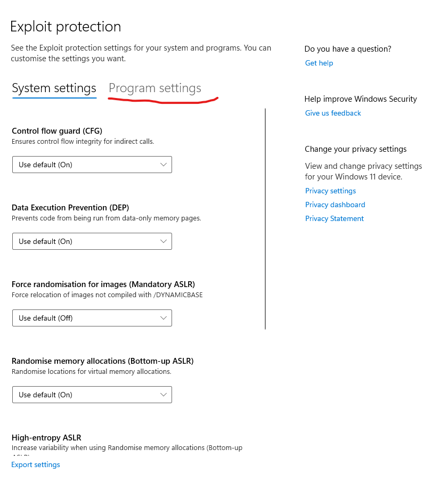Open the Get help link

pyautogui.click(x=319, y=63)
